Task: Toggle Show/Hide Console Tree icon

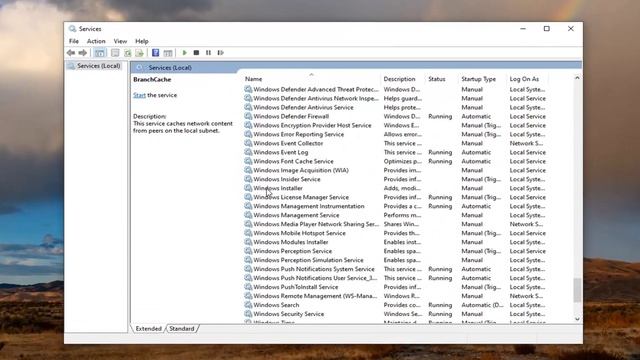Action: pos(99,53)
